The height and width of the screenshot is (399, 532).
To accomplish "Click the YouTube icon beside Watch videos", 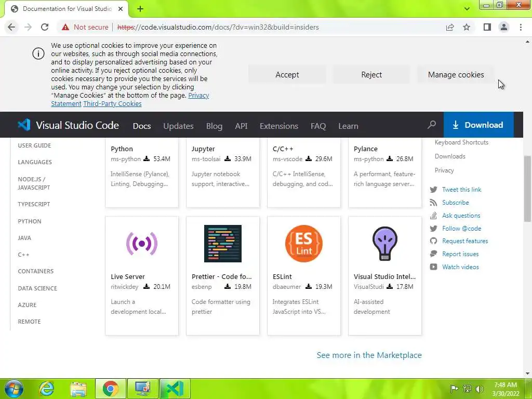I will click(x=433, y=267).
